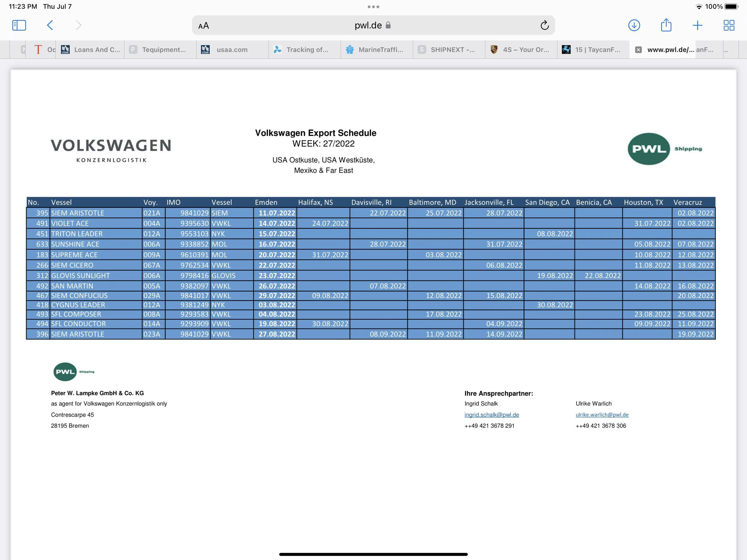Switch to the MarineTraffic tab

coord(377,50)
